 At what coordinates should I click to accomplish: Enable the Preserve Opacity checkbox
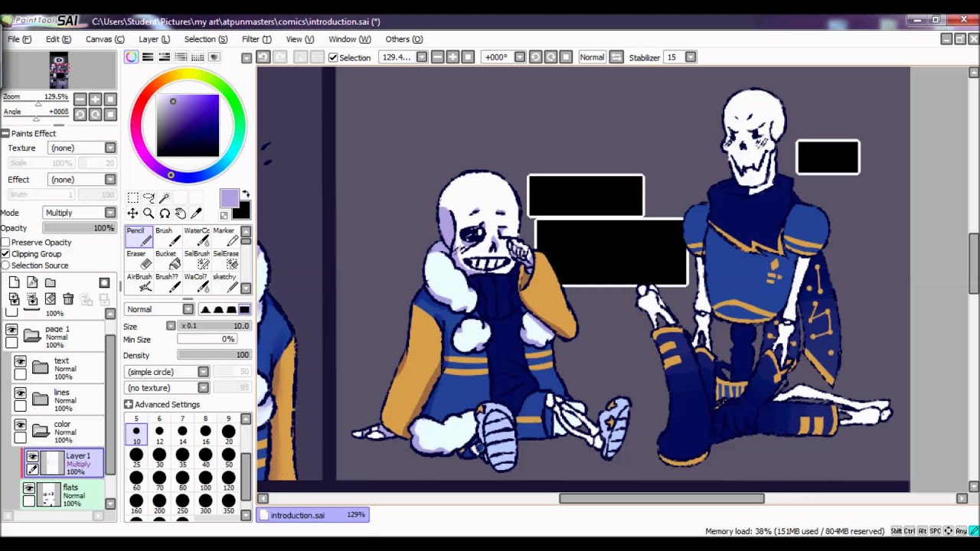pos(5,243)
